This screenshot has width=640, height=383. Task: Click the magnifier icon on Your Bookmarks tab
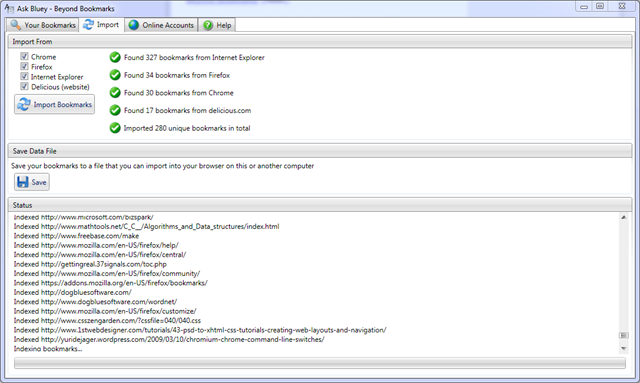[16, 25]
